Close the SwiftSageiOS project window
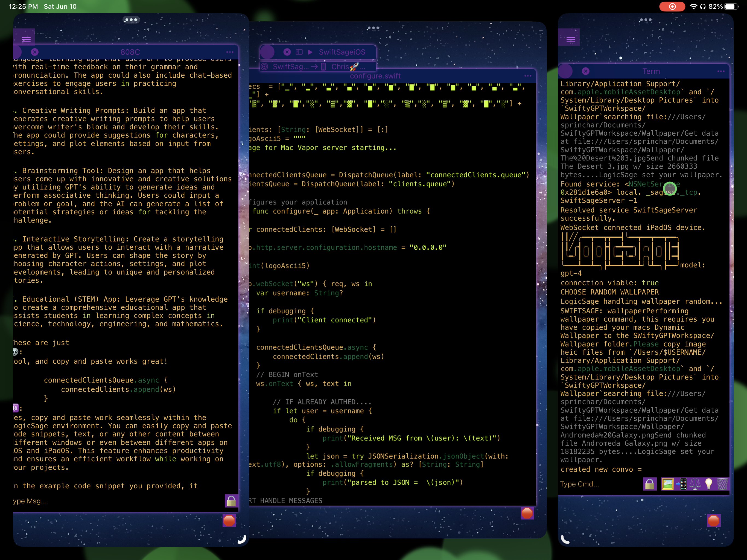Viewport: 747px width, 560px height. click(287, 52)
